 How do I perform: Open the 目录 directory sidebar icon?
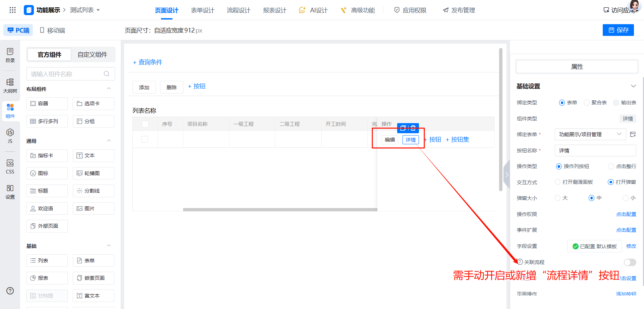[x=10, y=55]
